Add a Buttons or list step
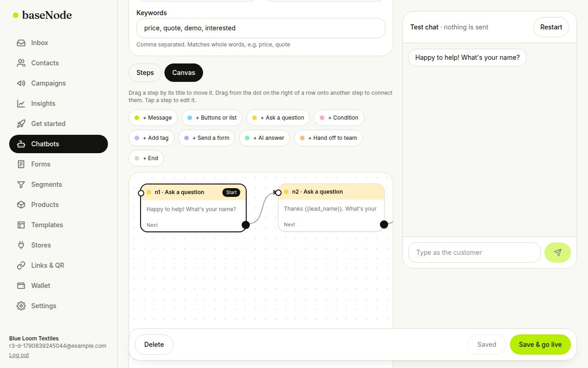This screenshot has height=368, width=588. pyautogui.click(x=212, y=118)
